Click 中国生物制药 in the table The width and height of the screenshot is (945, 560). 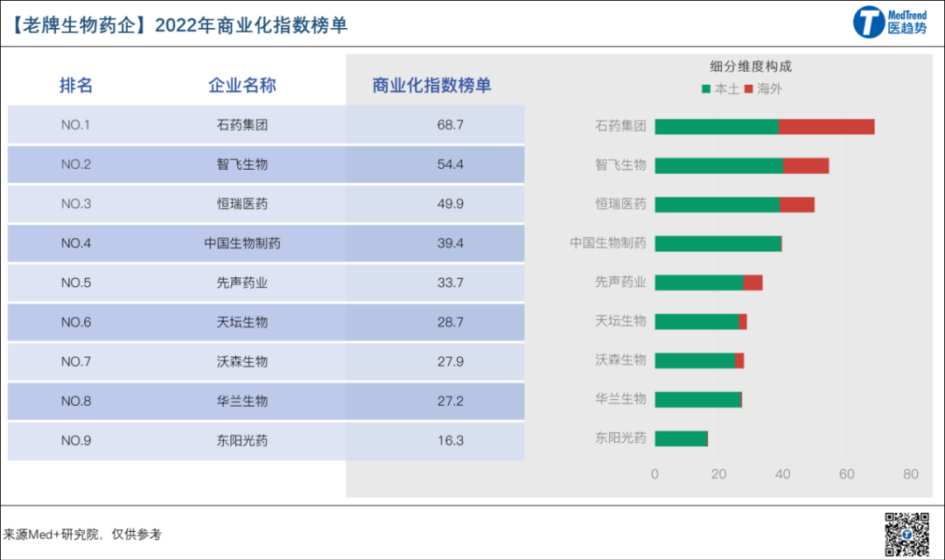[242, 243]
